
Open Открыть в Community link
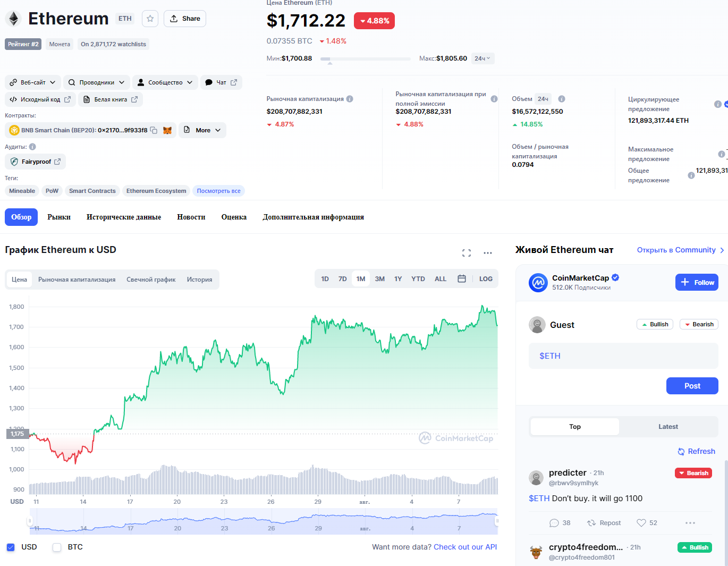681,250
